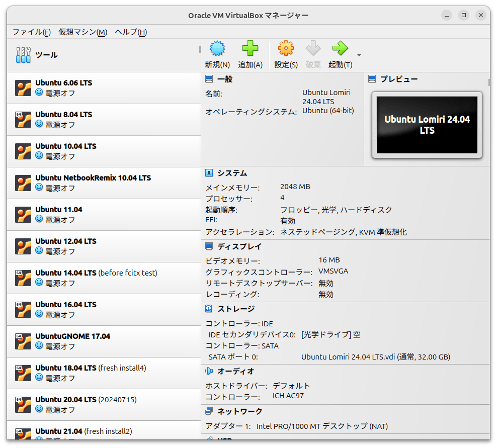Click the ツール tools icon

pyautogui.click(x=23, y=55)
